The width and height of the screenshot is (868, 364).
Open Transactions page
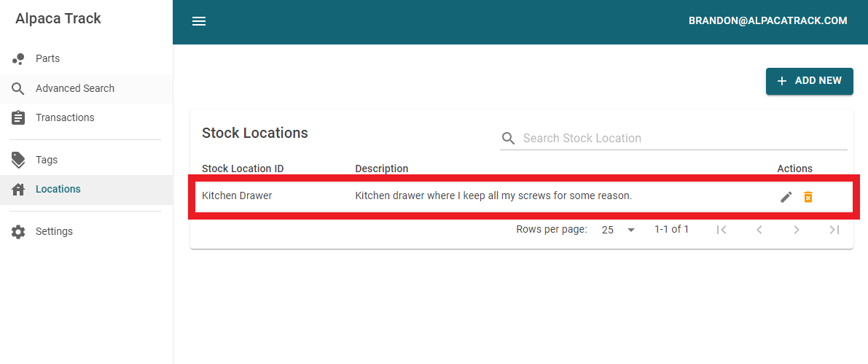click(65, 117)
